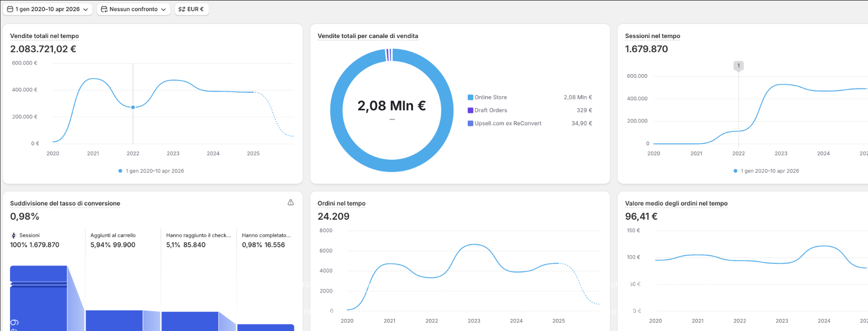Click the 600.000 € axis label in sales chart

click(24, 63)
